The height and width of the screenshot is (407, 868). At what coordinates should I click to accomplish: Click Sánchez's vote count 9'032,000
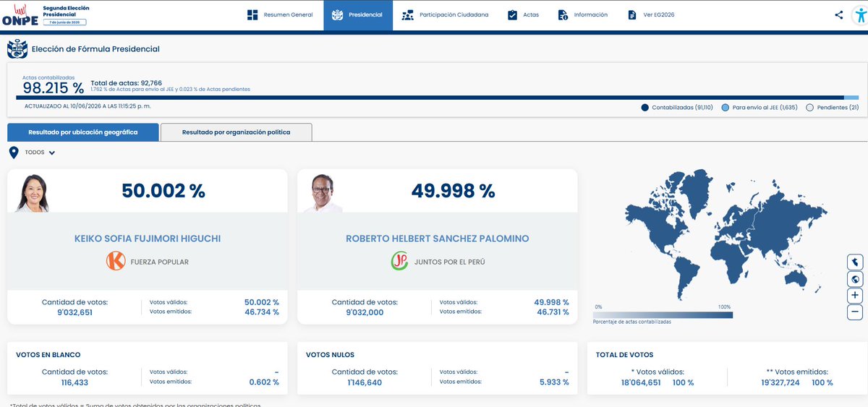[365, 312]
